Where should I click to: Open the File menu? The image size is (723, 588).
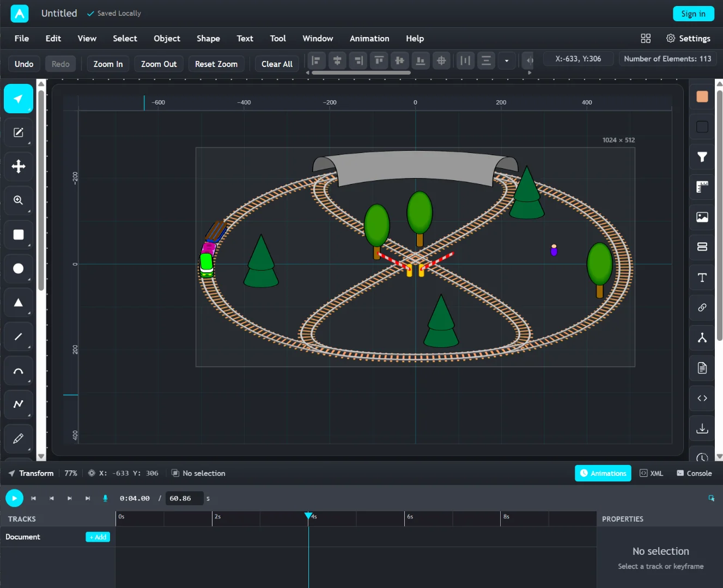(22, 38)
